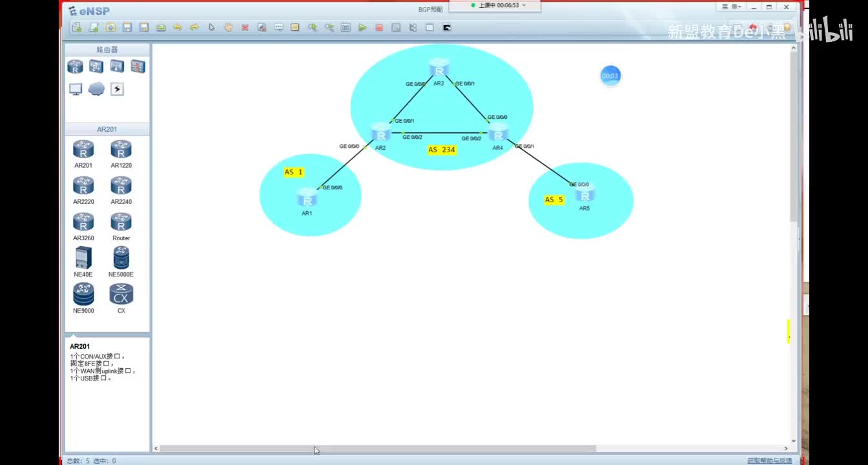Click the toolbar icon right of Stop
The height and width of the screenshot is (465, 868).
396,27
